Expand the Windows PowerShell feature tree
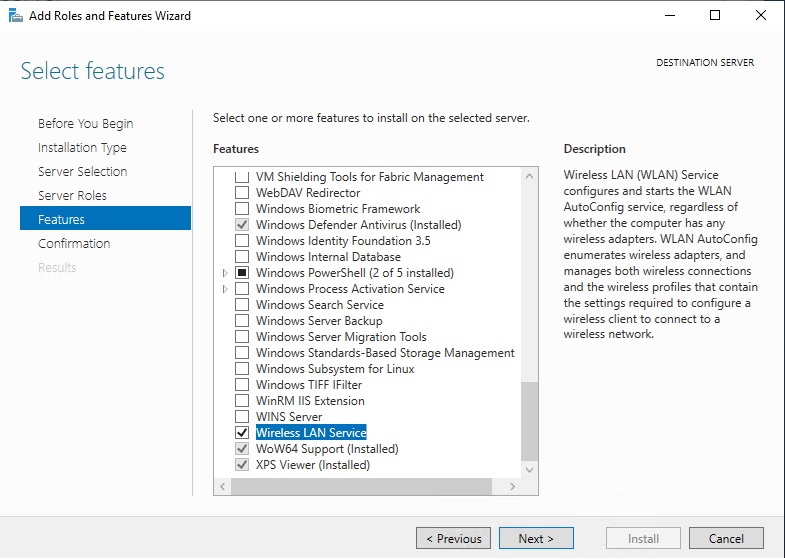 tap(225, 273)
